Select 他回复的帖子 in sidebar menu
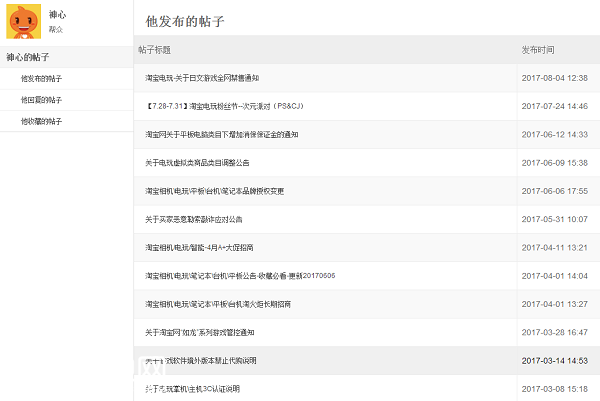 (41, 100)
